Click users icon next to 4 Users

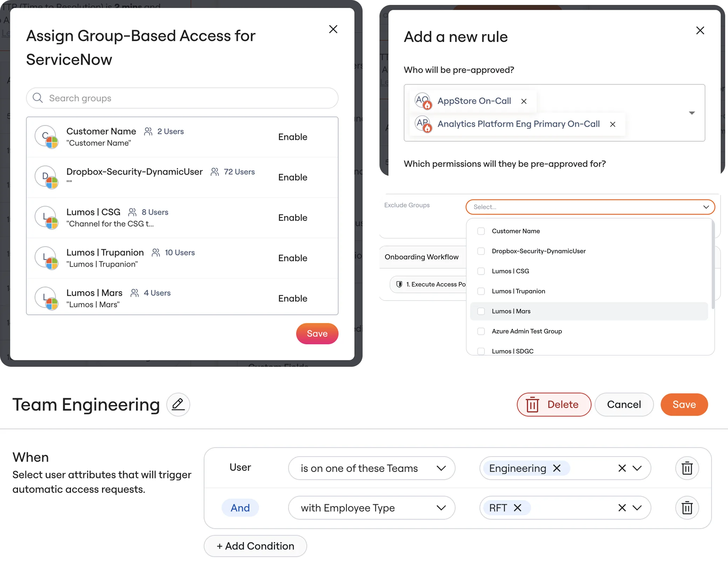pyautogui.click(x=134, y=293)
